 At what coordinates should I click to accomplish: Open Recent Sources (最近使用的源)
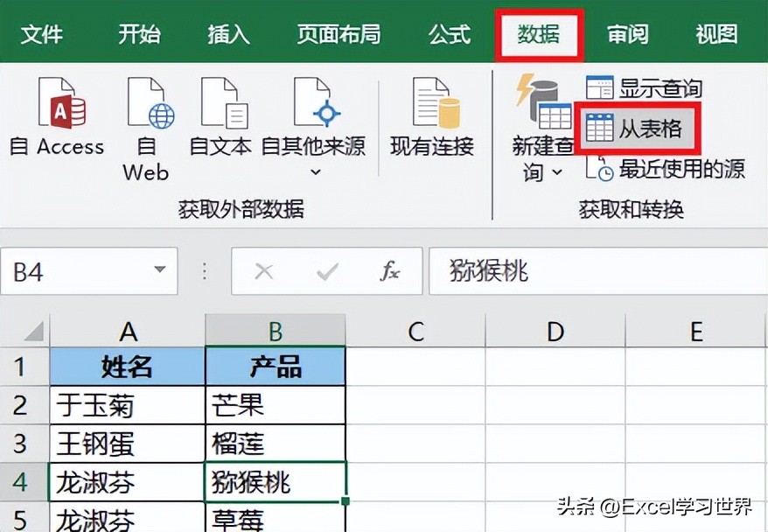(x=667, y=169)
